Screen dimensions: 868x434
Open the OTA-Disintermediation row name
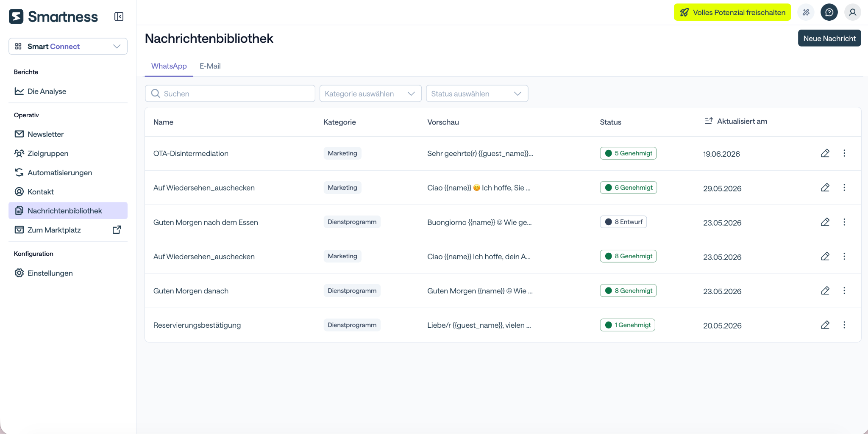191,153
